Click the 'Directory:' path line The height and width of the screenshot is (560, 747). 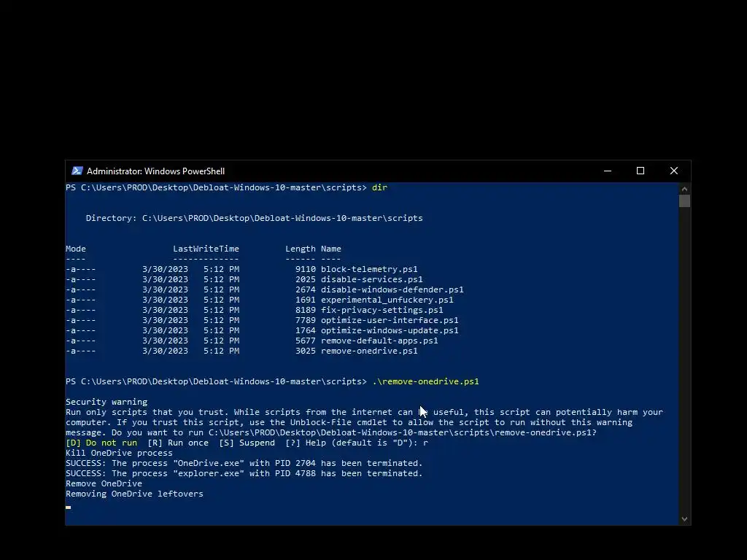point(255,218)
